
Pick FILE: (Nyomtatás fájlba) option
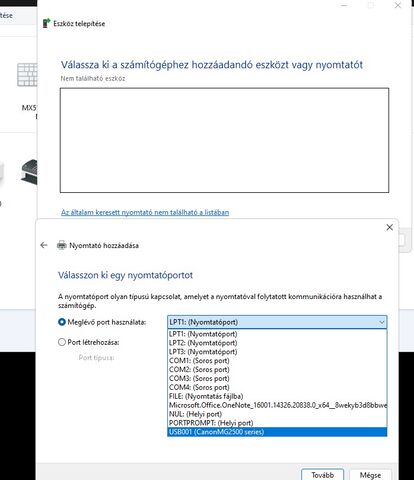[x=277, y=396]
